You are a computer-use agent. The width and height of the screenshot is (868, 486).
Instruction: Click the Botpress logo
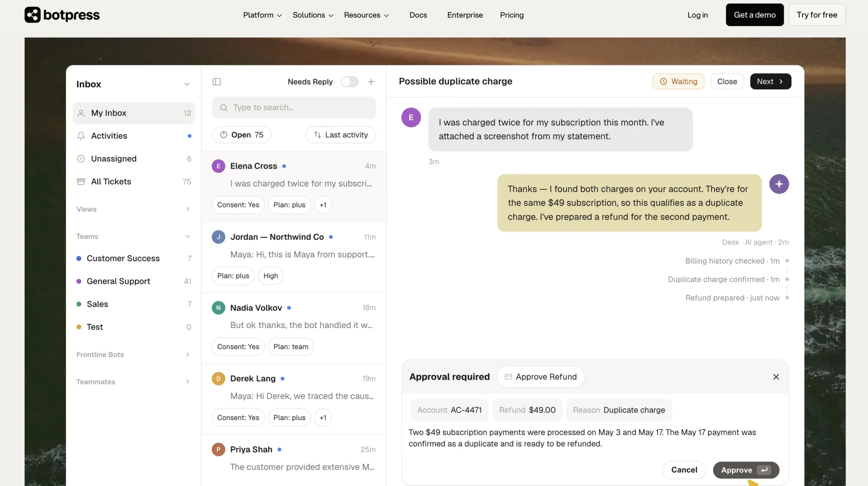coord(62,15)
